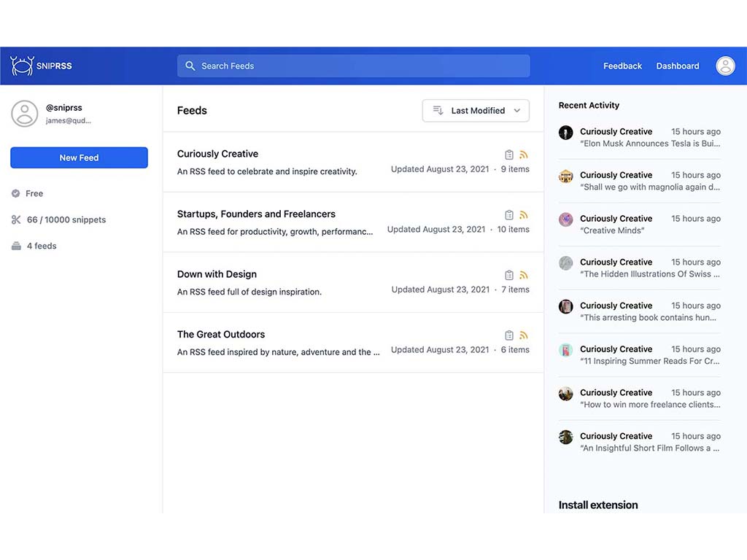747x560 pixels.
Task: Click clipboard icon for Startups, Founders feed
Action: tap(508, 215)
